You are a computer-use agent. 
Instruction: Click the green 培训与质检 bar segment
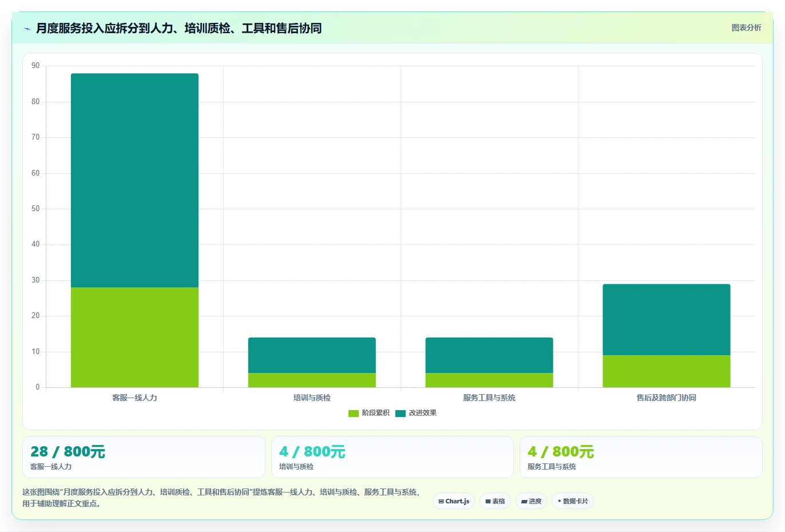coord(312,380)
